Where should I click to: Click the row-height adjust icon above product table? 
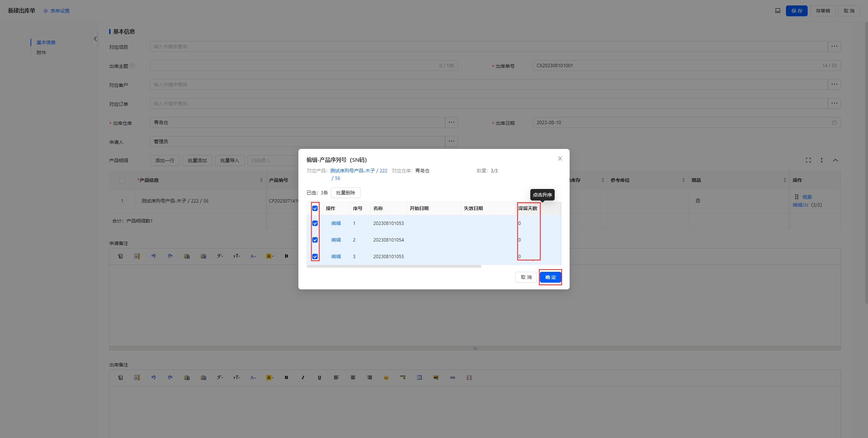822,160
